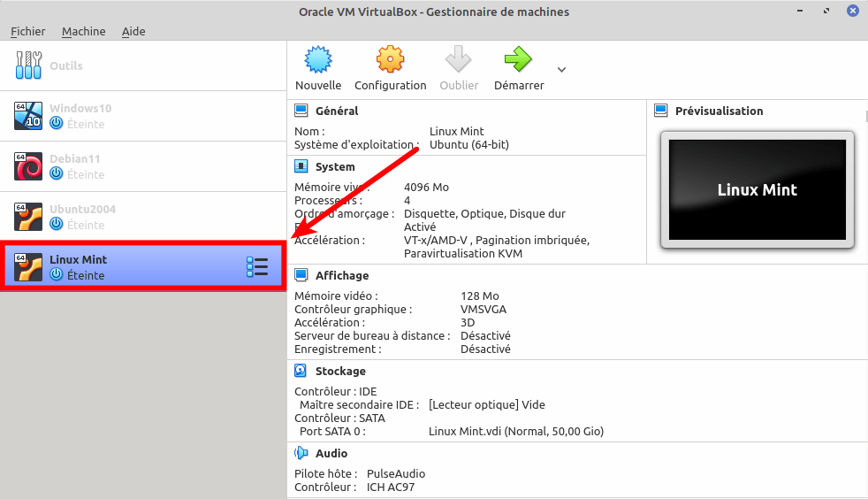Open Configuration with the orange gear icon
This screenshot has width=868, height=499.
(x=391, y=59)
